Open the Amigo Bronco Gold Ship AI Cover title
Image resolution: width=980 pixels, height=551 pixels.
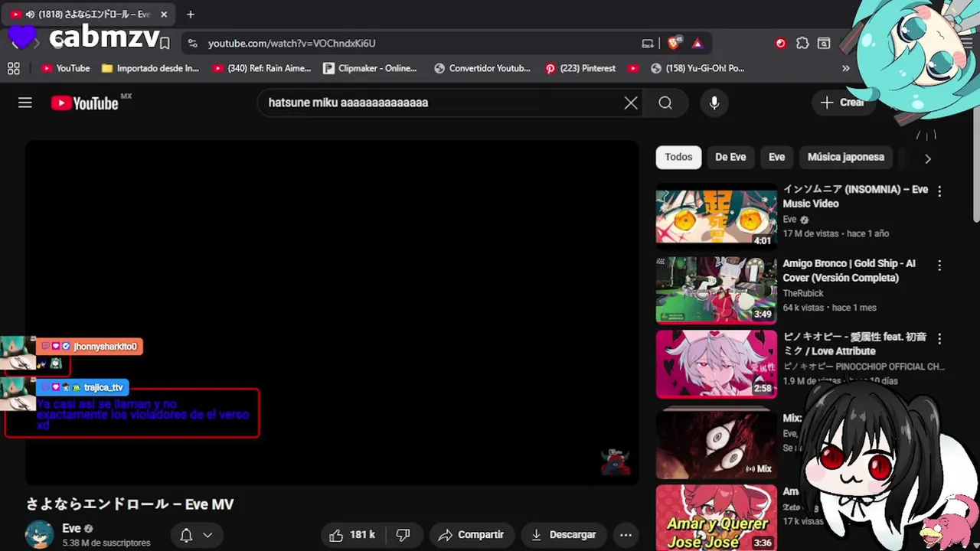pyautogui.click(x=849, y=270)
